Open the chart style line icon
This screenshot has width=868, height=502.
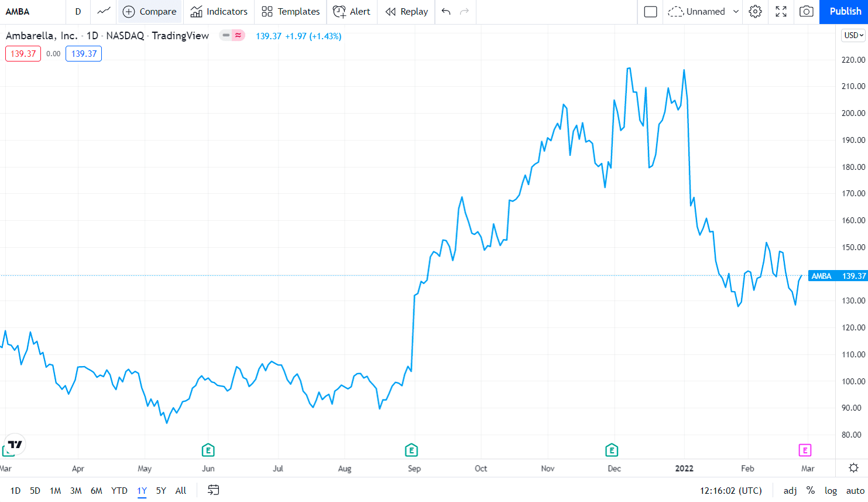104,11
